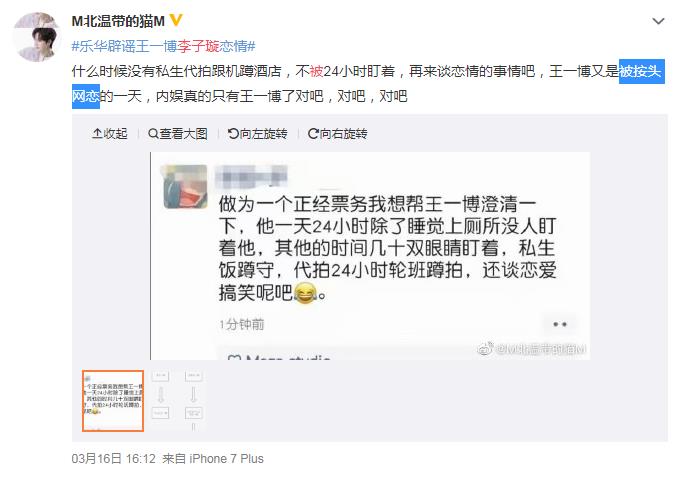Open the M北温带的猫M profile name

pyautogui.click(x=118, y=20)
